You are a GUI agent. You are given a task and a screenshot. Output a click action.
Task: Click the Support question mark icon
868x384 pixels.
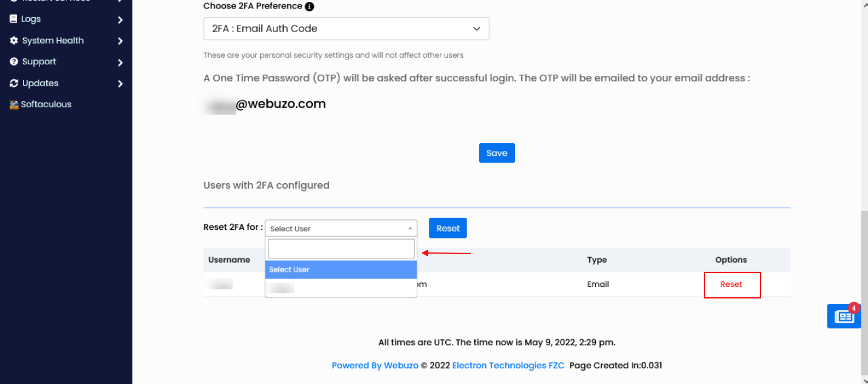click(14, 62)
